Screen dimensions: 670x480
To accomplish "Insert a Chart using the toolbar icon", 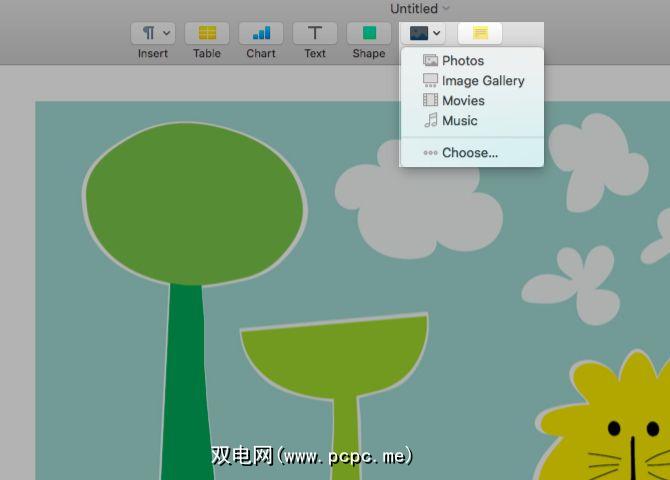I will pyautogui.click(x=261, y=33).
